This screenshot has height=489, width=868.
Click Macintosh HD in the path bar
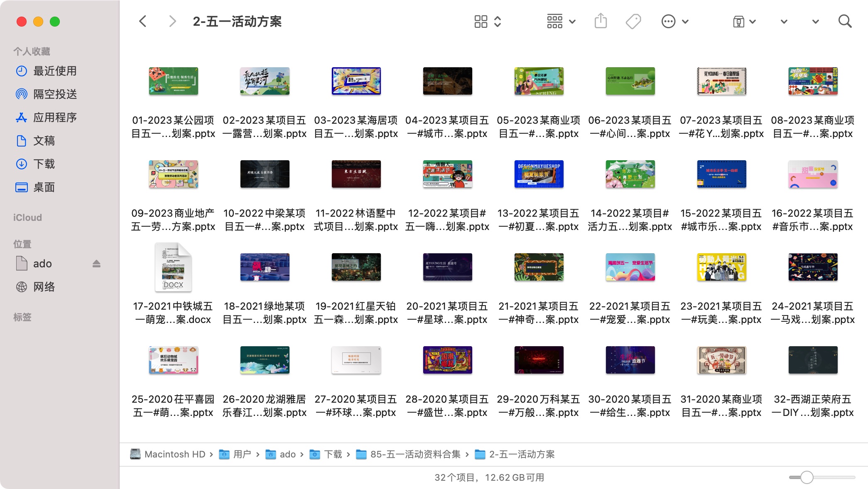[175, 454]
